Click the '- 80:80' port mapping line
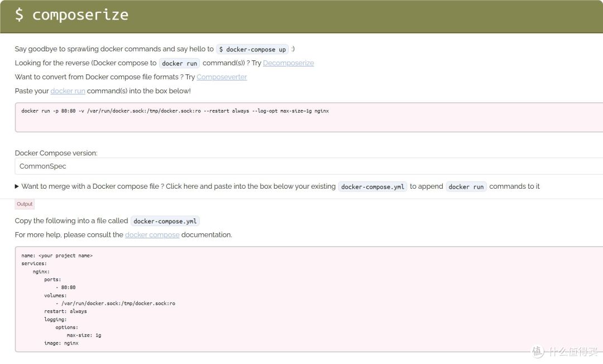Image resolution: width=603 pixels, height=364 pixels. pos(66,288)
